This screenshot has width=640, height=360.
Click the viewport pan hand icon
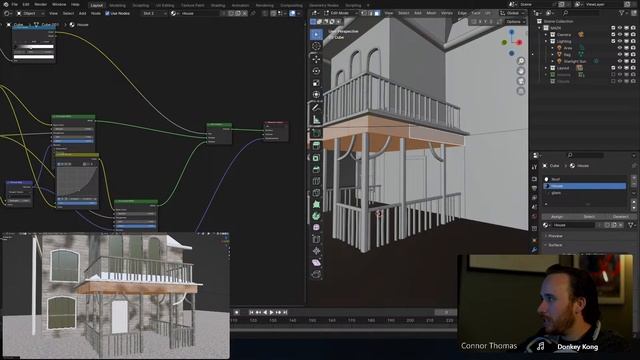click(521, 71)
